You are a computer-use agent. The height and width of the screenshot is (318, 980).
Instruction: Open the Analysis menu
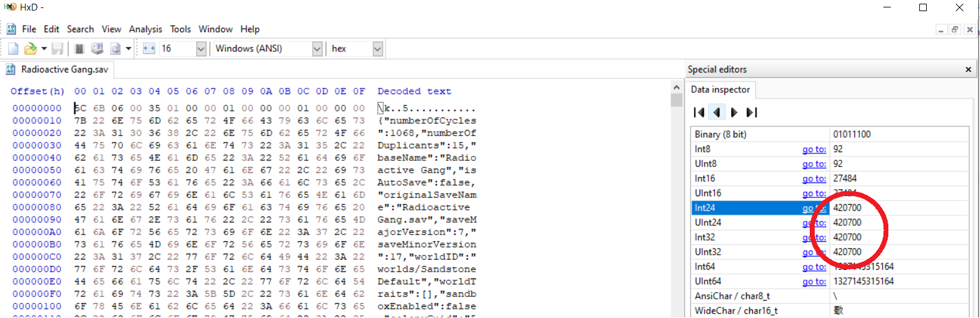pos(145,29)
